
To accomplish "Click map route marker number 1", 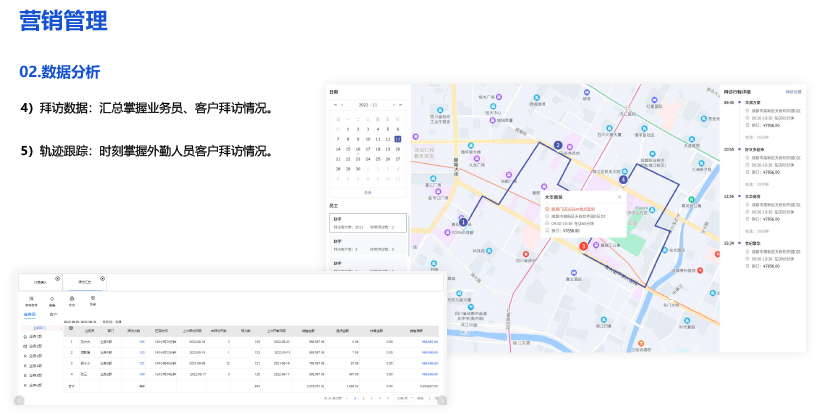I will [462, 220].
